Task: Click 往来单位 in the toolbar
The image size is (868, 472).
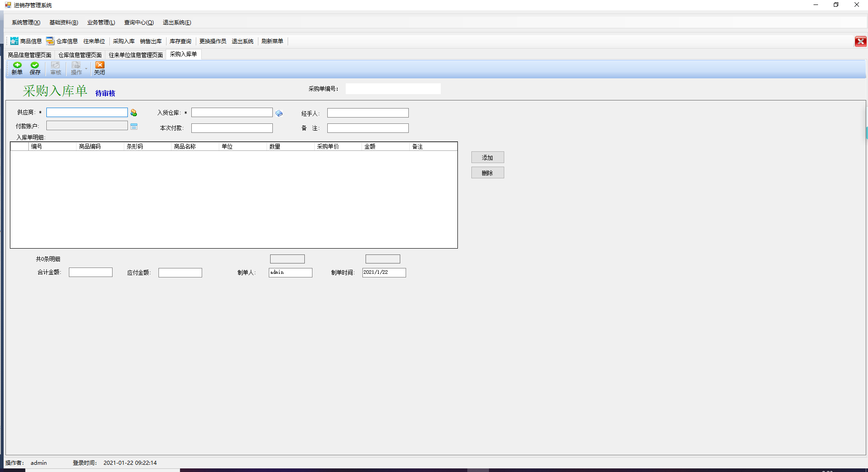Action: pyautogui.click(x=94, y=41)
